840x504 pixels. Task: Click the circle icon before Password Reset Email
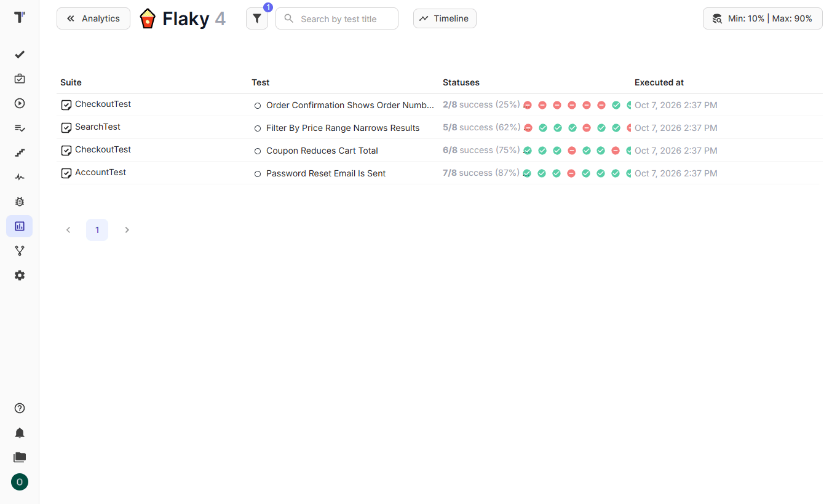click(x=258, y=174)
